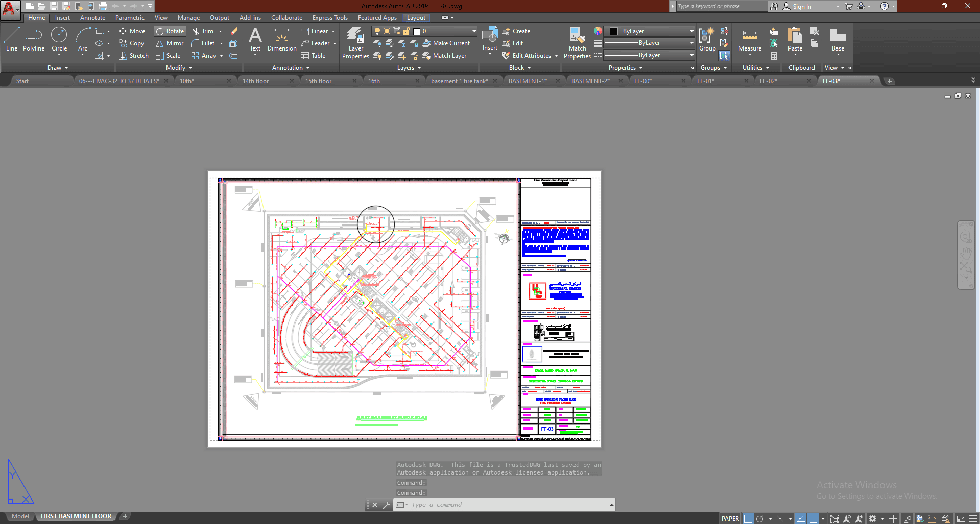Switch to the Annotate ribbon tab

(x=92, y=18)
